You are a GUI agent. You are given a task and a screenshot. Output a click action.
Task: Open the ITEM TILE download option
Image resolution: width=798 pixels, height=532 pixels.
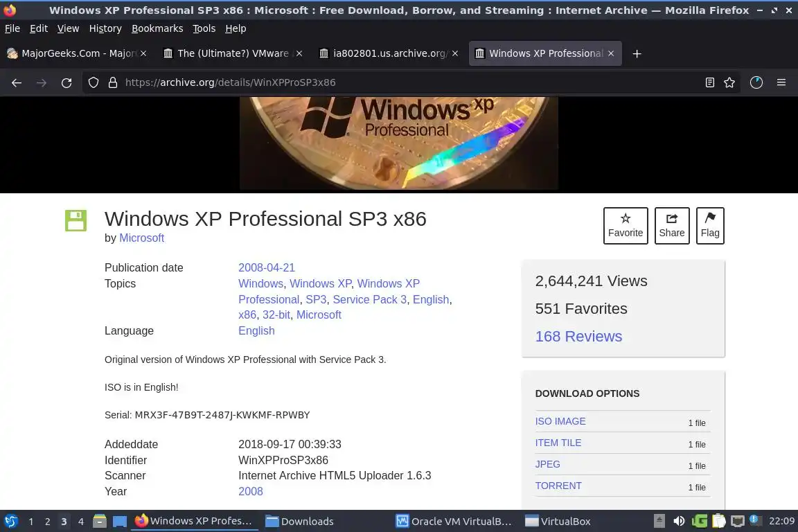pyautogui.click(x=558, y=443)
